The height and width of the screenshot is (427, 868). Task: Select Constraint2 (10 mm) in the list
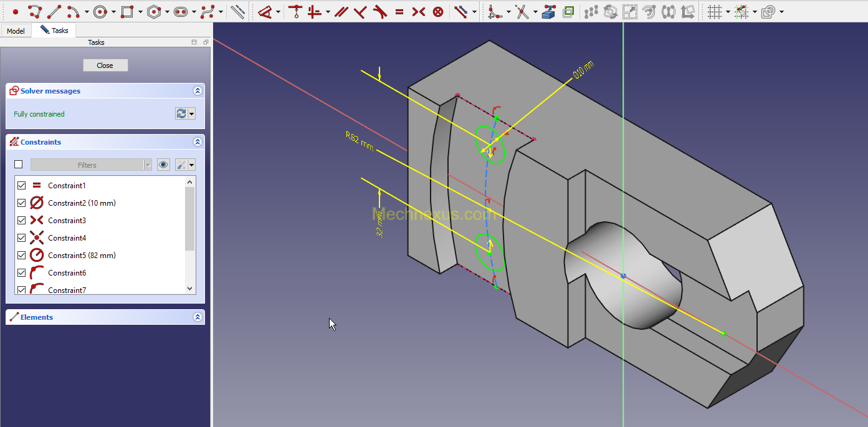click(x=82, y=203)
